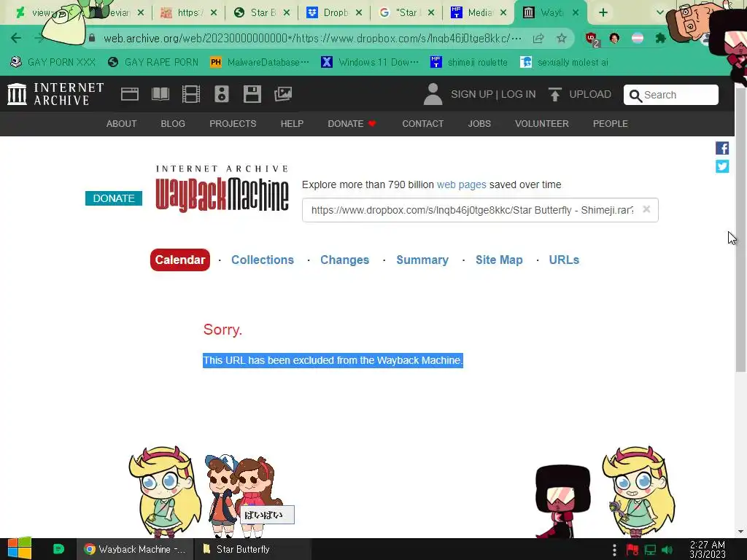Open the uBlock Origin extension icon
The width and height of the screenshot is (747, 560).
[592, 39]
